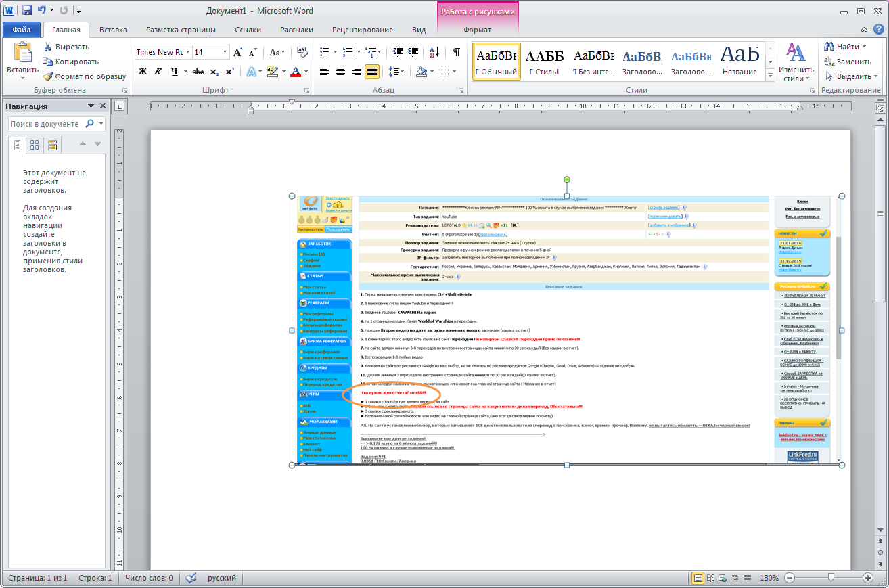889x588 pixels.
Task: Expand the styles gallery with the More arrow
Action: coord(770,76)
